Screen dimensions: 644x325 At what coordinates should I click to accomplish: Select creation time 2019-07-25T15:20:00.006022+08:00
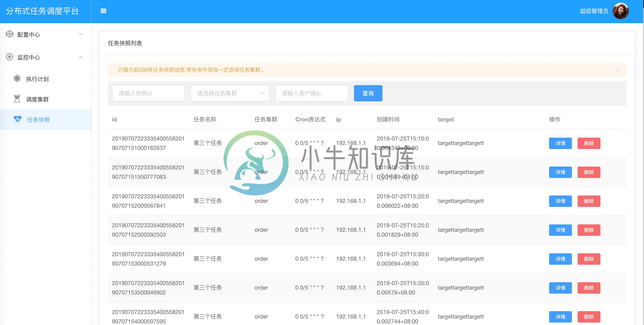[402, 201]
